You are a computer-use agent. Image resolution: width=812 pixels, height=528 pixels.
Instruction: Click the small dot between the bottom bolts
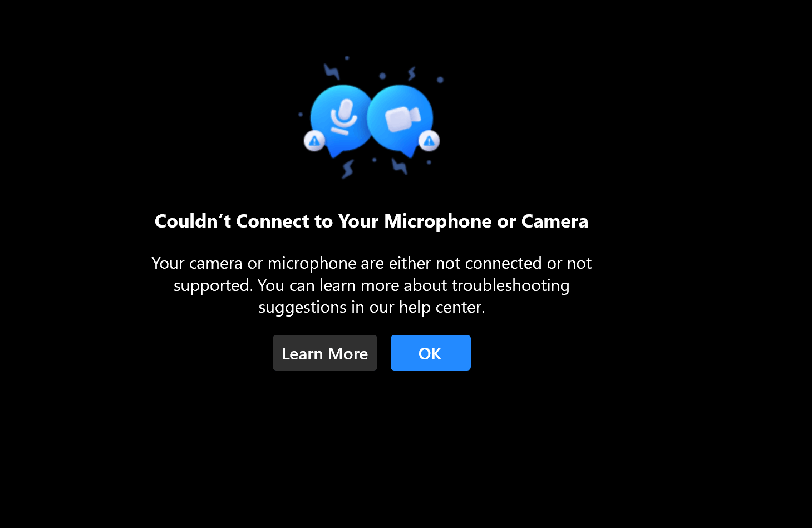[374, 160]
